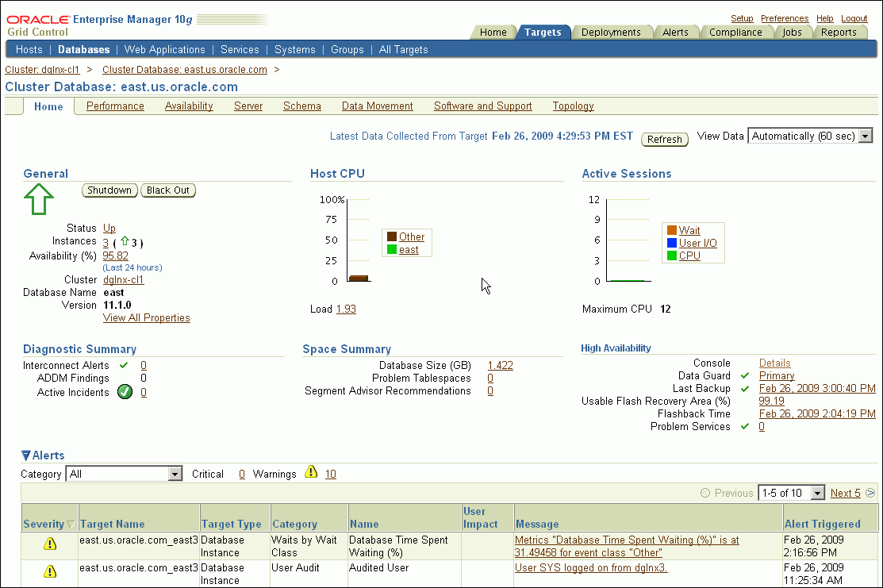The image size is (883, 588).
Task: Switch to the Home top tab
Action: coord(493,32)
